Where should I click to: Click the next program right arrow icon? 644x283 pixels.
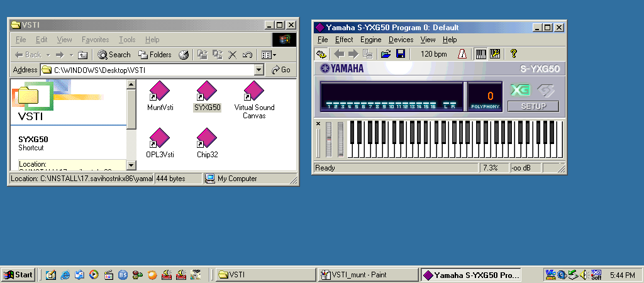pyautogui.click(x=353, y=54)
